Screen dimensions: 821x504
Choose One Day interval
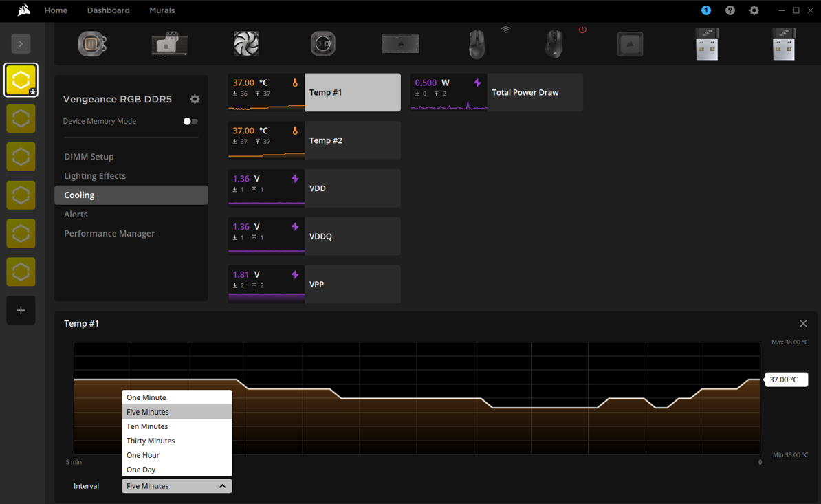pyautogui.click(x=177, y=470)
